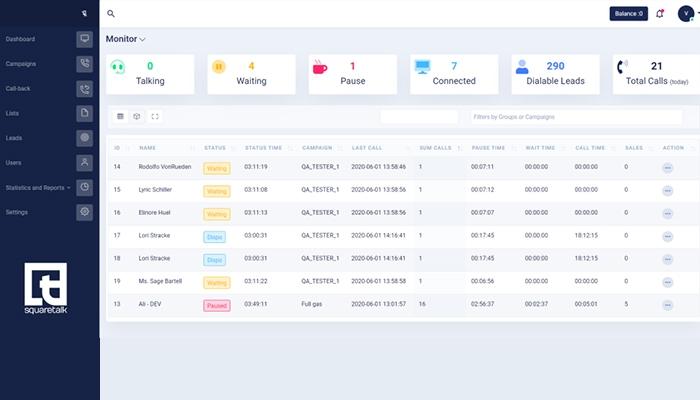Select campaign cell Full gas

click(x=312, y=304)
